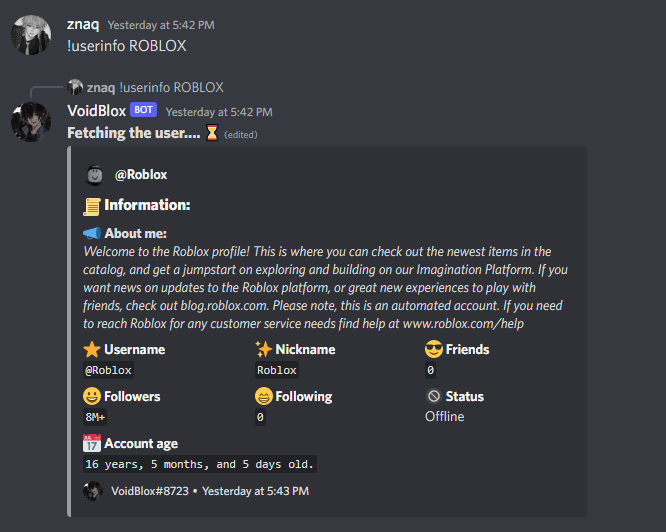The height and width of the screenshot is (532, 666).
Task: Click the scroll emoji beside Information
Action: pos(92,205)
